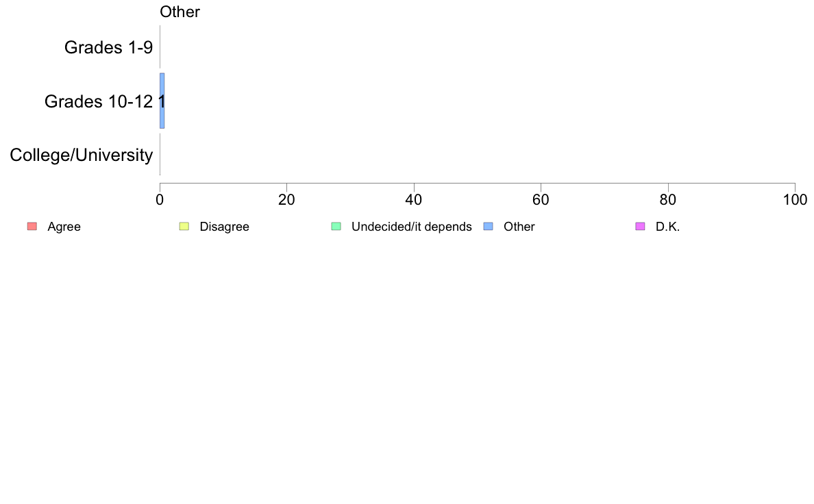The height and width of the screenshot is (504, 814).
Task: Click the Other chart title
Action: click(180, 12)
